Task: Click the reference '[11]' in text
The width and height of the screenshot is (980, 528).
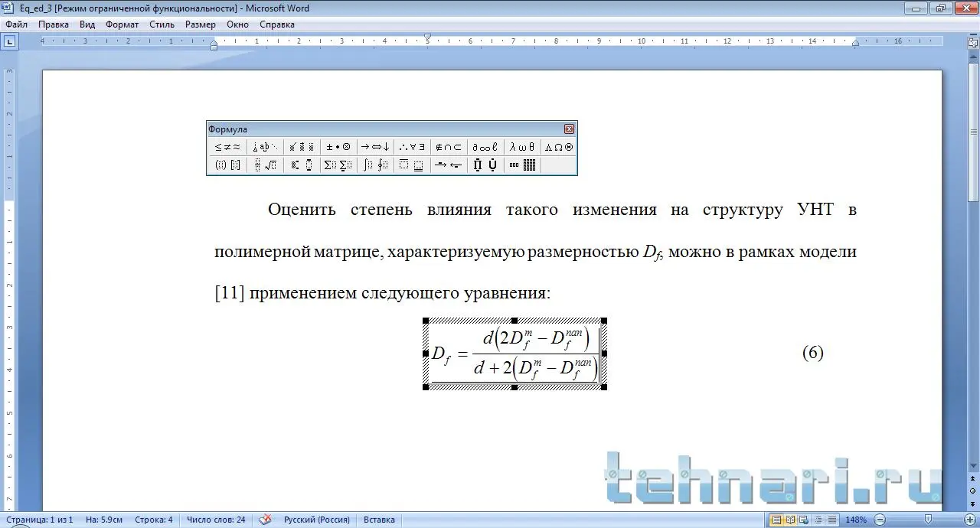Action: (230, 293)
